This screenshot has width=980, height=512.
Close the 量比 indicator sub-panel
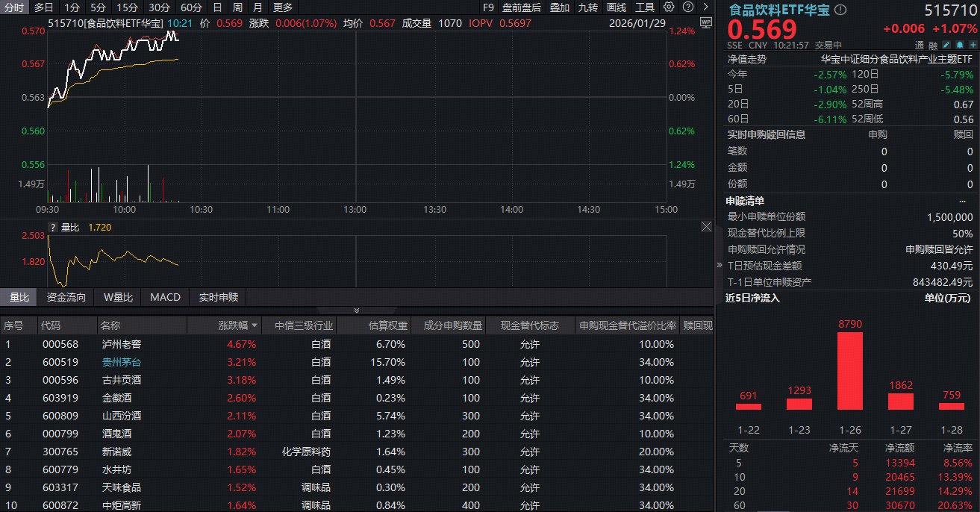tap(706, 226)
